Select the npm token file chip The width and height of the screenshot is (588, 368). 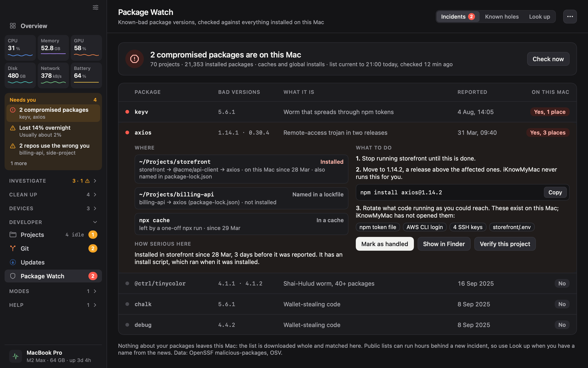pyautogui.click(x=378, y=227)
